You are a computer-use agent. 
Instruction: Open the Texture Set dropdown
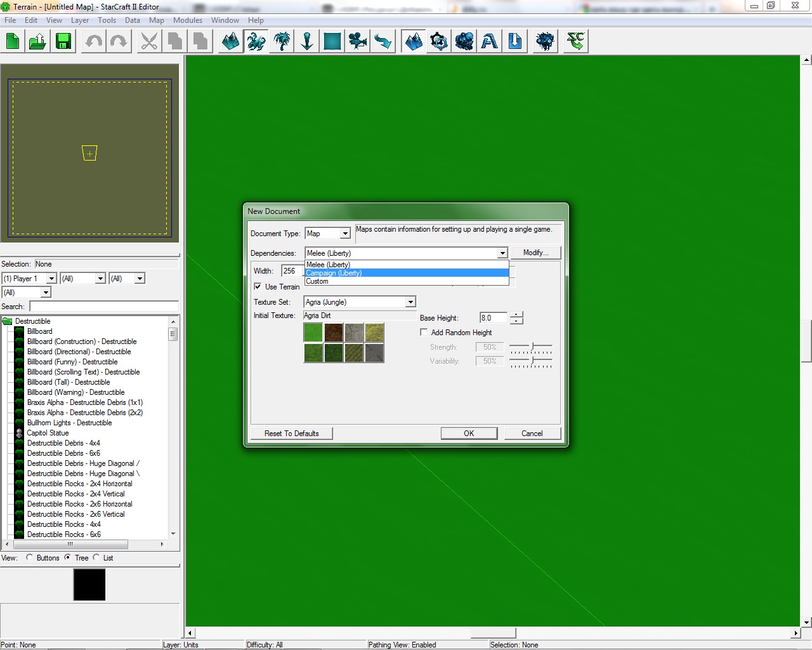[x=410, y=302]
